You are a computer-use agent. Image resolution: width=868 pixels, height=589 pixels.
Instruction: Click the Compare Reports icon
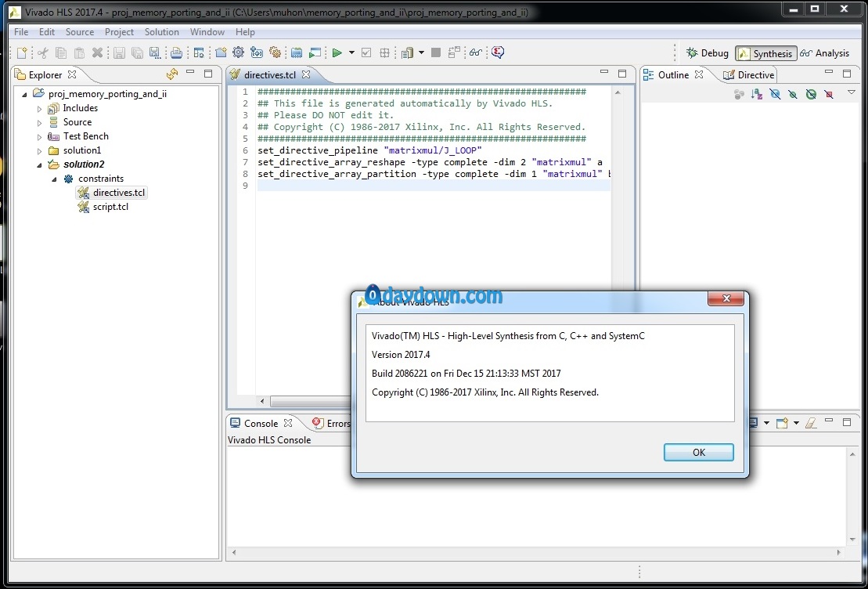click(454, 52)
